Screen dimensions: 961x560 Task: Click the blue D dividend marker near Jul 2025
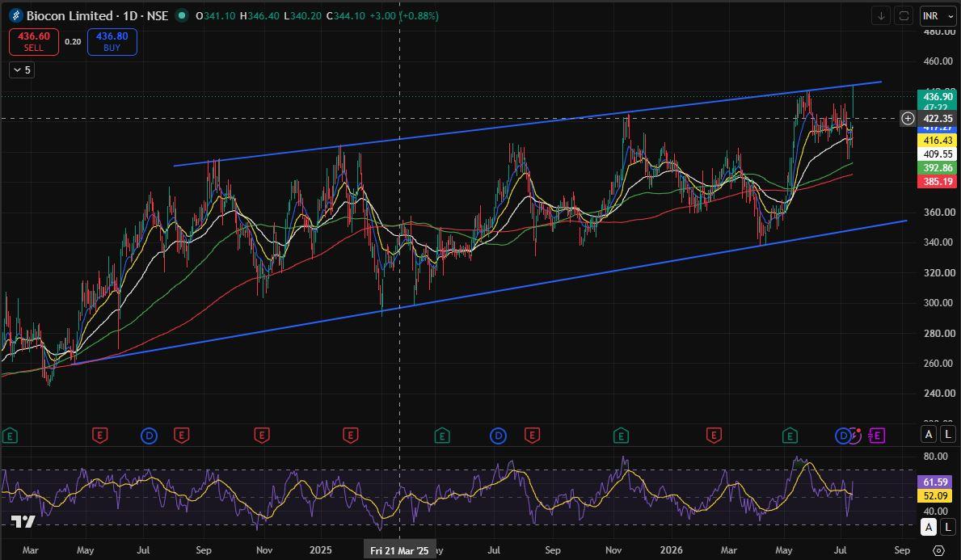pos(498,436)
